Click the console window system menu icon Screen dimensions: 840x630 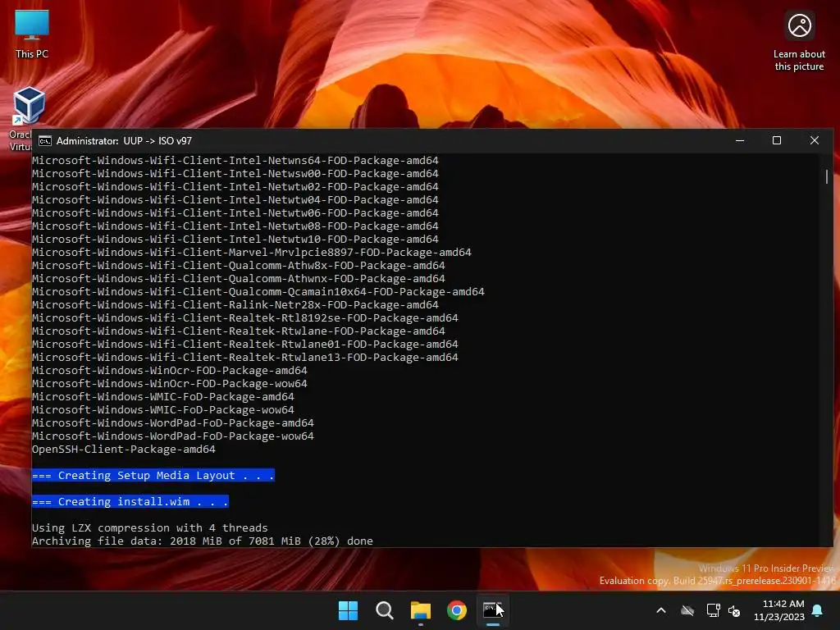click(x=45, y=141)
